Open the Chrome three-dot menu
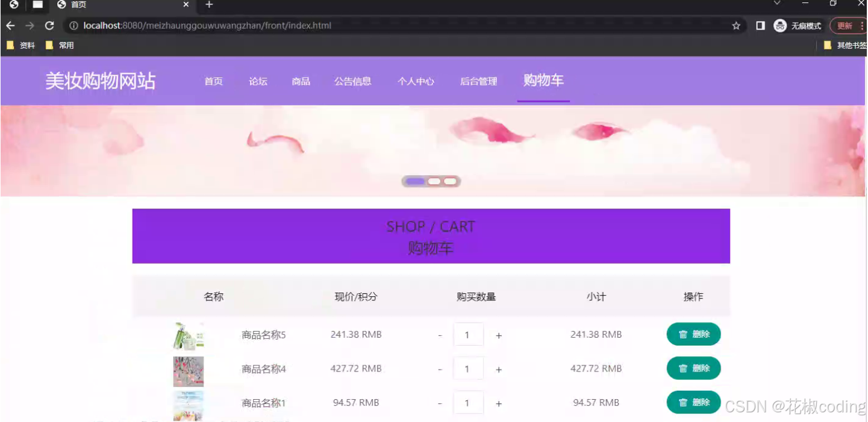This screenshot has height=422, width=868. coord(863,25)
